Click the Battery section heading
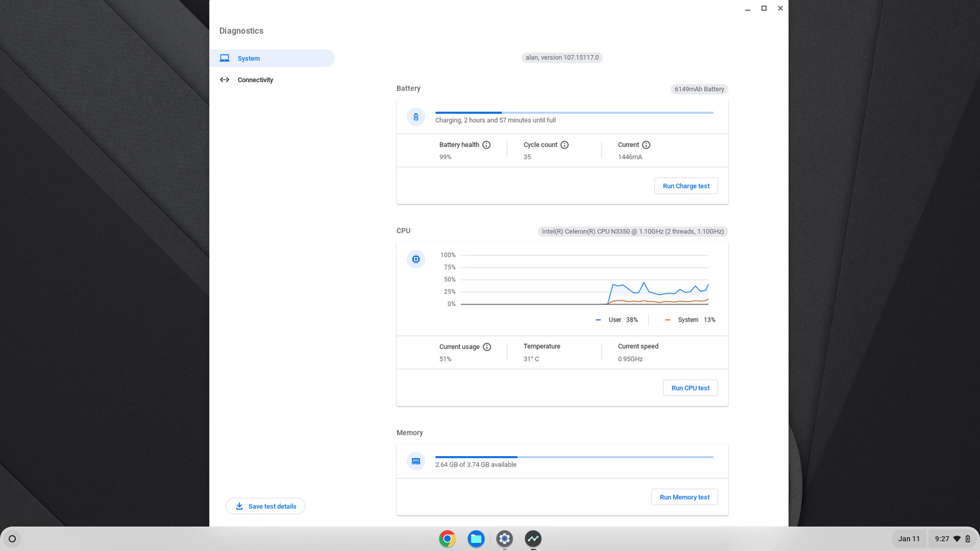Screen dimensions: 980x551 click(x=409, y=89)
